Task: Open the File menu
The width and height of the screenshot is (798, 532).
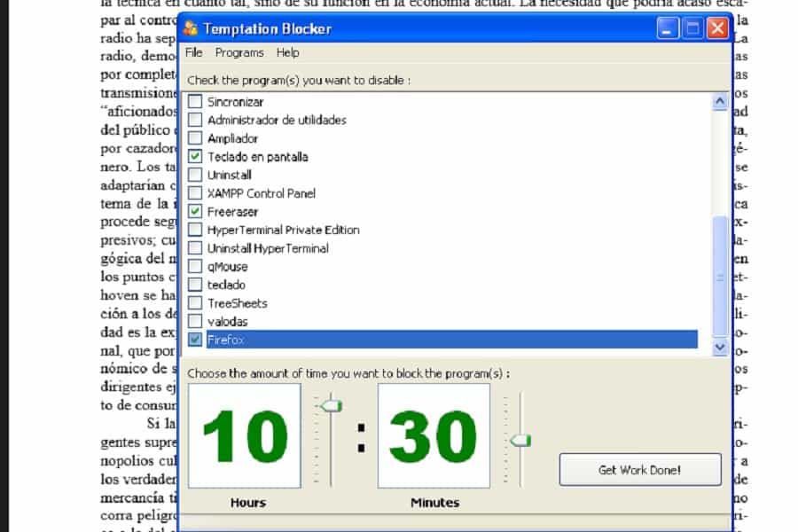Action: 194,52
